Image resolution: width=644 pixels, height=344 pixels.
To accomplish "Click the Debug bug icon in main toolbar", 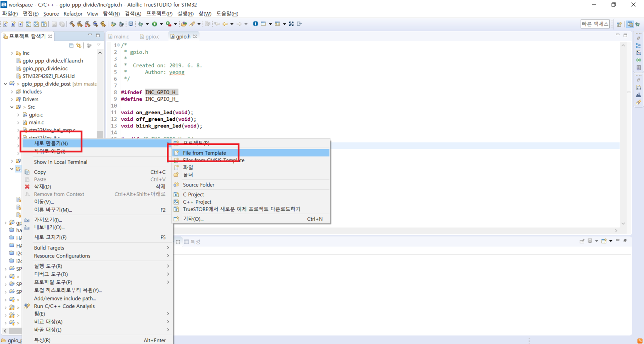I will click(x=141, y=24).
